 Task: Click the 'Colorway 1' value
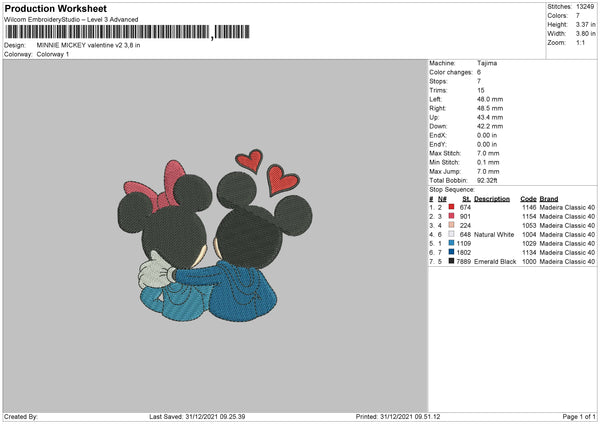(53, 54)
